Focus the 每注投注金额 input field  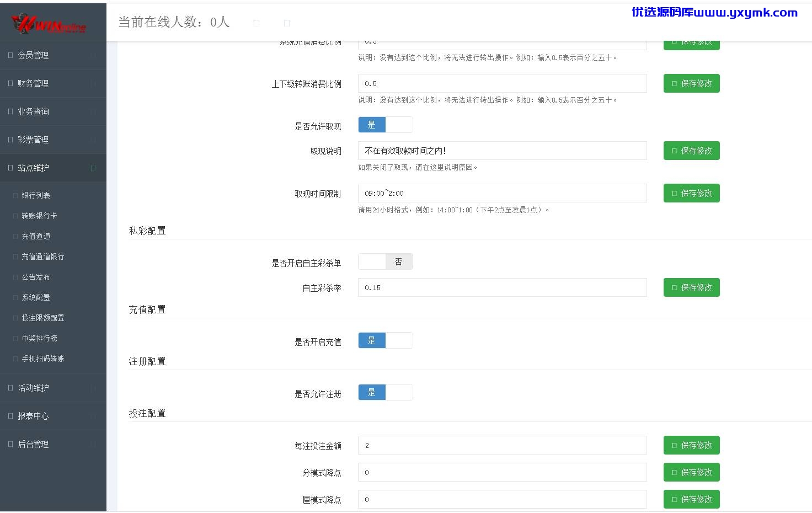click(503, 445)
